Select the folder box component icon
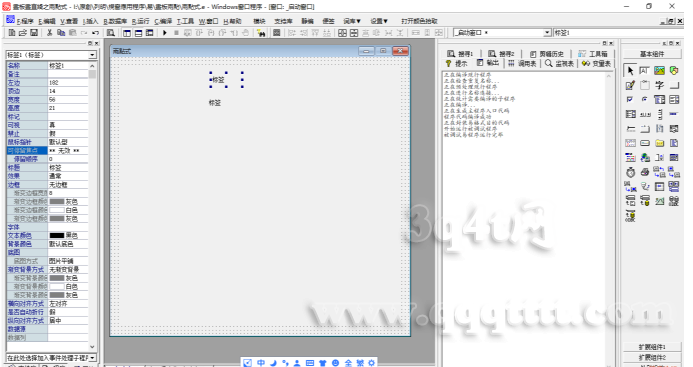 pyautogui.click(x=659, y=143)
